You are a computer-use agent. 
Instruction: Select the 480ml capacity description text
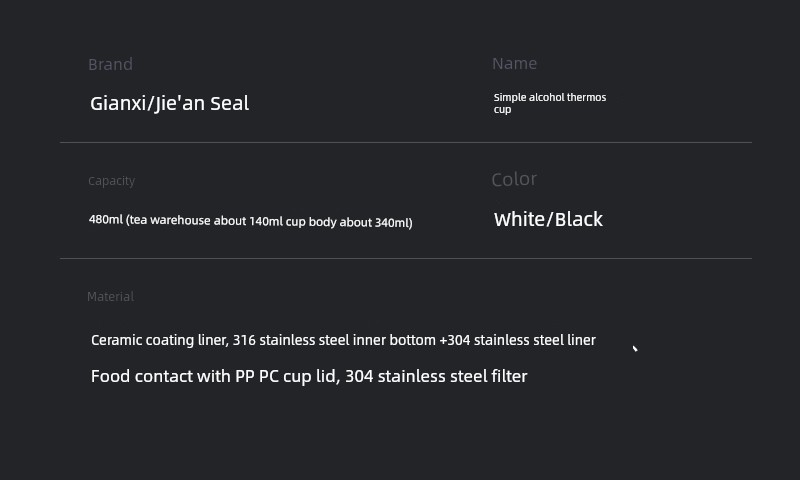click(251, 221)
